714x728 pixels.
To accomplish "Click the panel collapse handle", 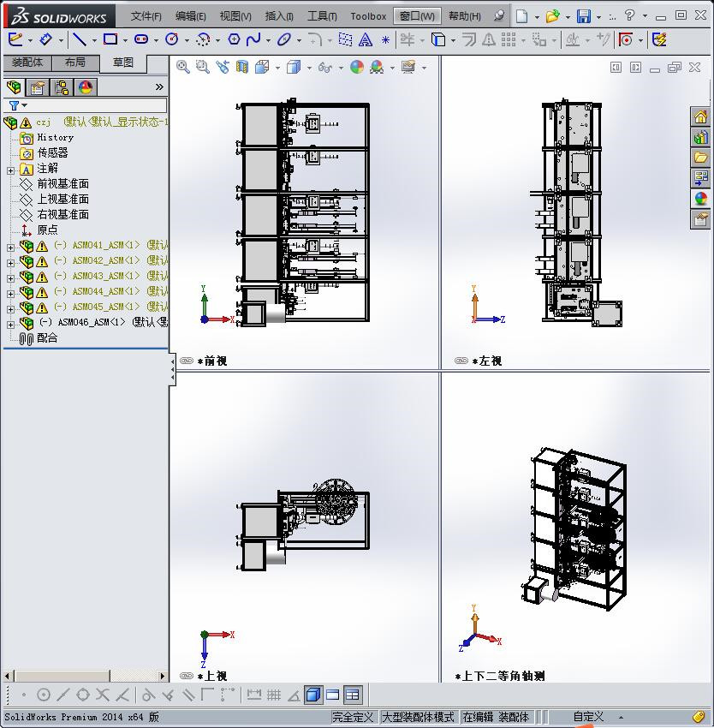I will pos(172,368).
